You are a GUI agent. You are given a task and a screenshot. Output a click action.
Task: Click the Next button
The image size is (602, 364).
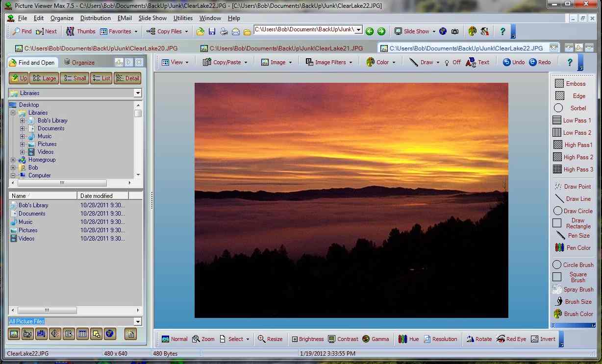(47, 31)
